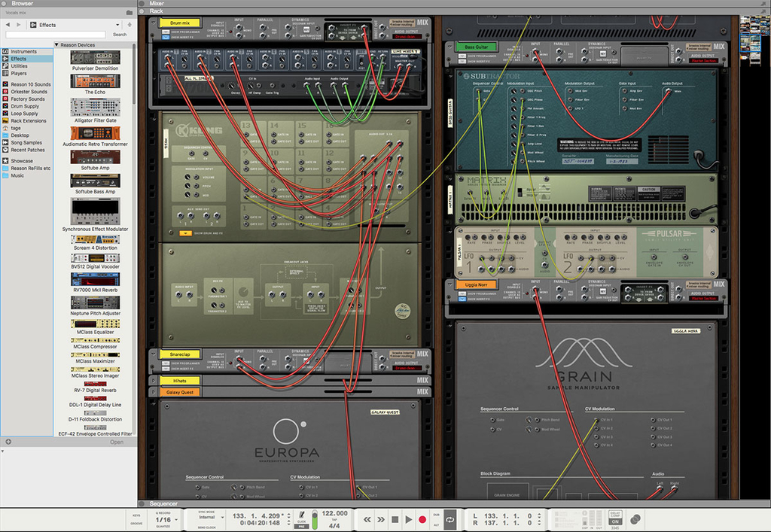Click the folder icon beside Vocals mix

[x=130, y=12]
